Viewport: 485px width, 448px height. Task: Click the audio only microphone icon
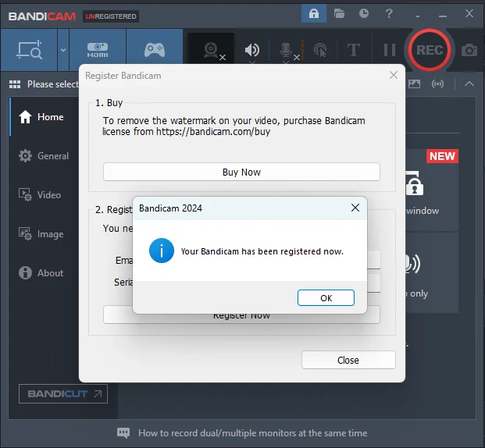coord(413,264)
